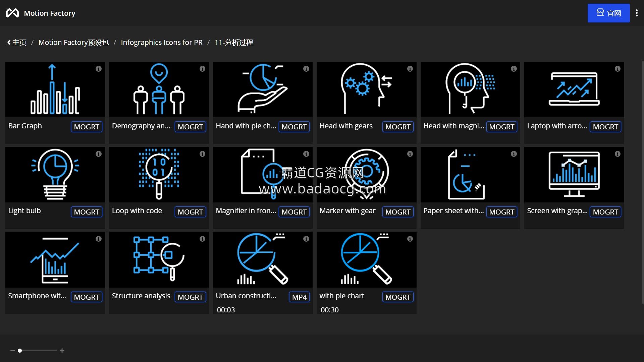Select 11-分析过程 breadcrumb
Screen dimensions: 644x362
click(x=234, y=43)
